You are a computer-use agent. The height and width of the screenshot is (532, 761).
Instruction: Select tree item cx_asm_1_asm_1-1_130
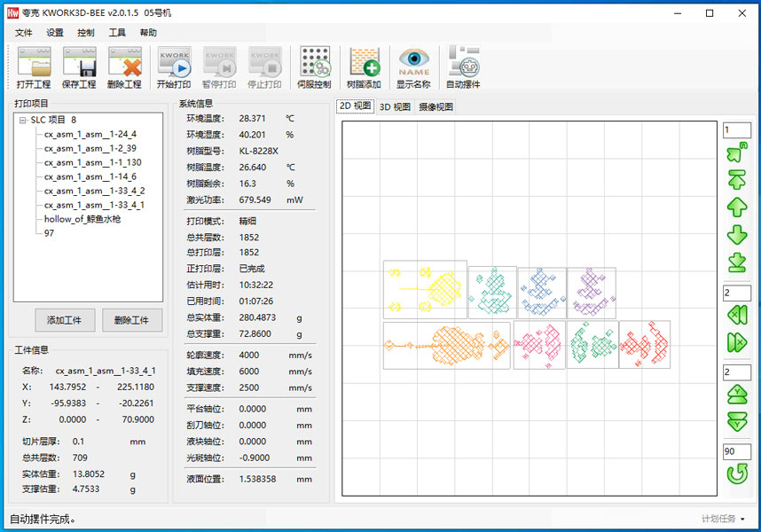click(93, 162)
